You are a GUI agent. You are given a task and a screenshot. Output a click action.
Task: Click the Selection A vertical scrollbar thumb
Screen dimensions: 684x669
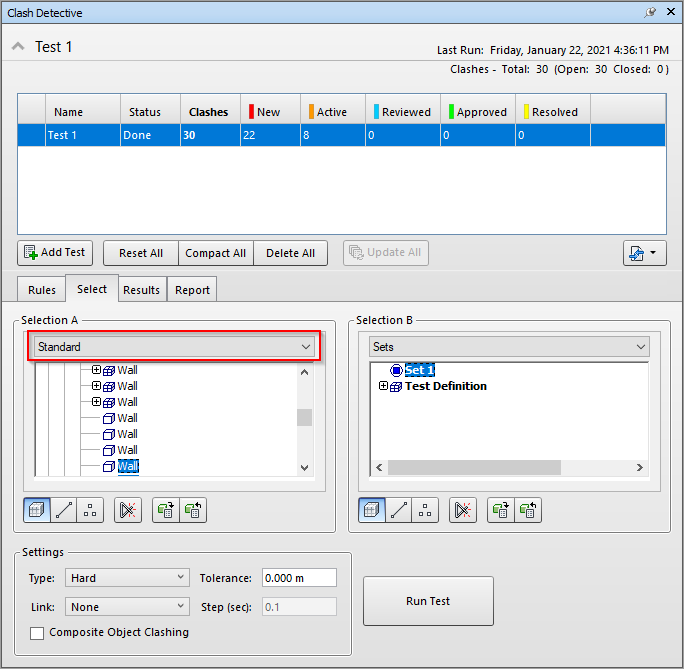[304, 417]
